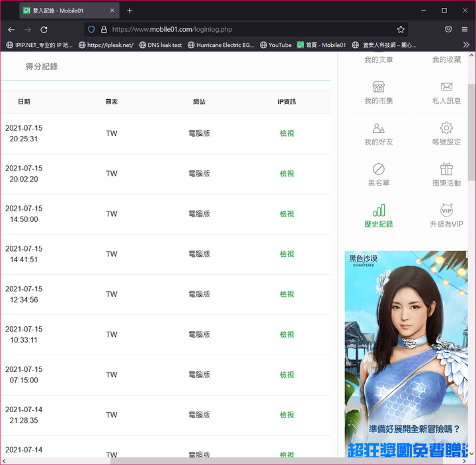
Task: Open 我的收藏 in the sidebar
Action: pyautogui.click(x=446, y=59)
